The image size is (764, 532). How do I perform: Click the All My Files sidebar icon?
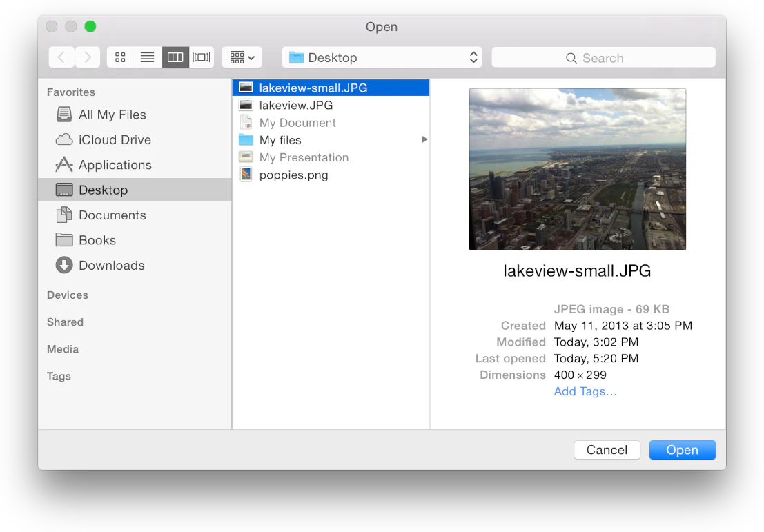63,115
